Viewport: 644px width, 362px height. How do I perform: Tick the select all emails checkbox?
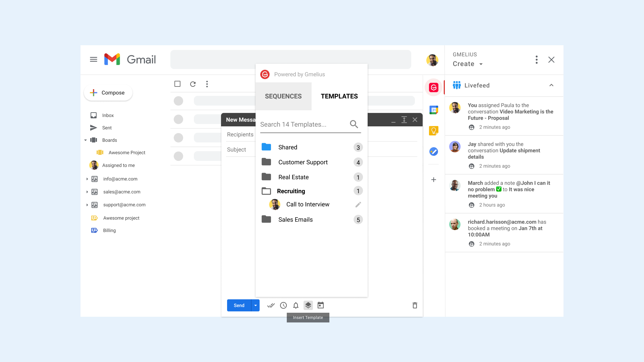[x=177, y=84]
